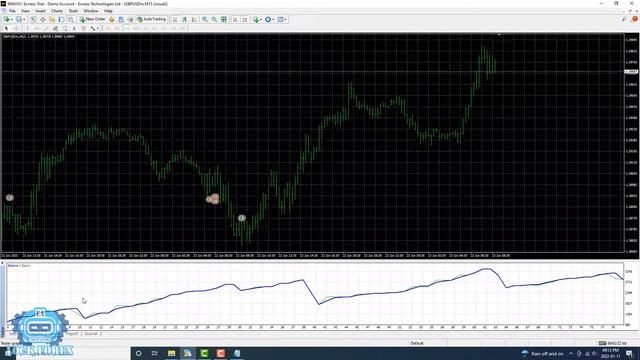Click the taskbar clock
Viewport: 640px width, 360px height.
(610, 353)
